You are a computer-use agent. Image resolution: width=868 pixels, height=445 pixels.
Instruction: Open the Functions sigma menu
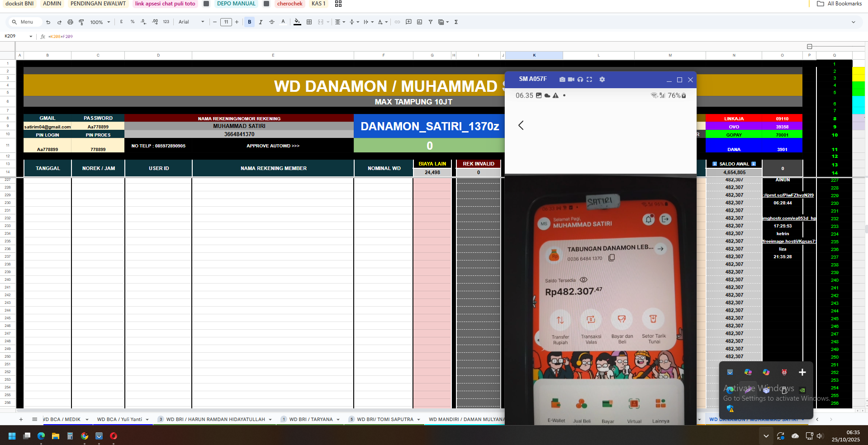pyautogui.click(x=456, y=22)
